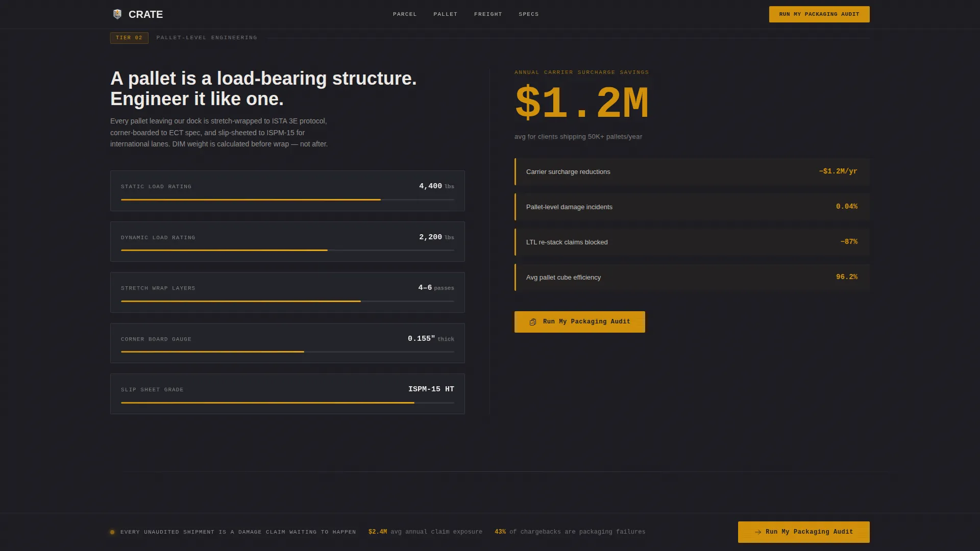Image resolution: width=980 pixels, height=551 pixels.
Task: Click the Slip Sheet Grade progress bar
Action: [x=287, y=403]
